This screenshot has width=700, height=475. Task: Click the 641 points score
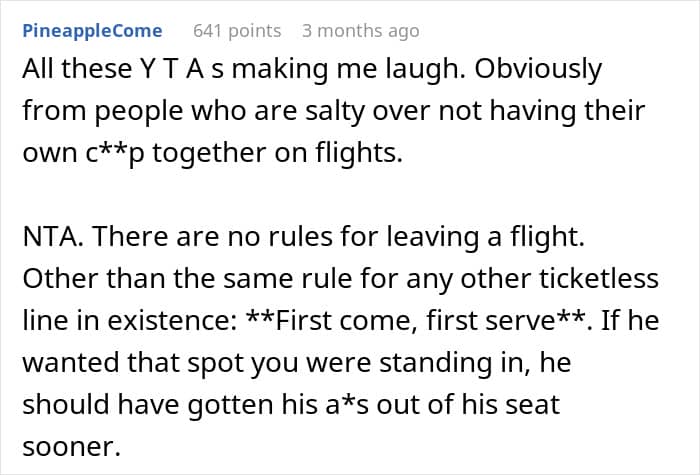(x=237, y=31)
